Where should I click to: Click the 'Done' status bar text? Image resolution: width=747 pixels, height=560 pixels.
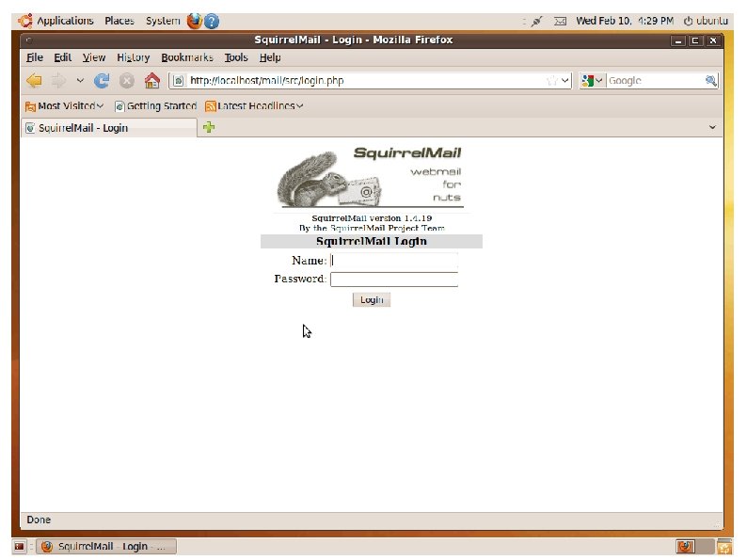[x=39, y=520]
